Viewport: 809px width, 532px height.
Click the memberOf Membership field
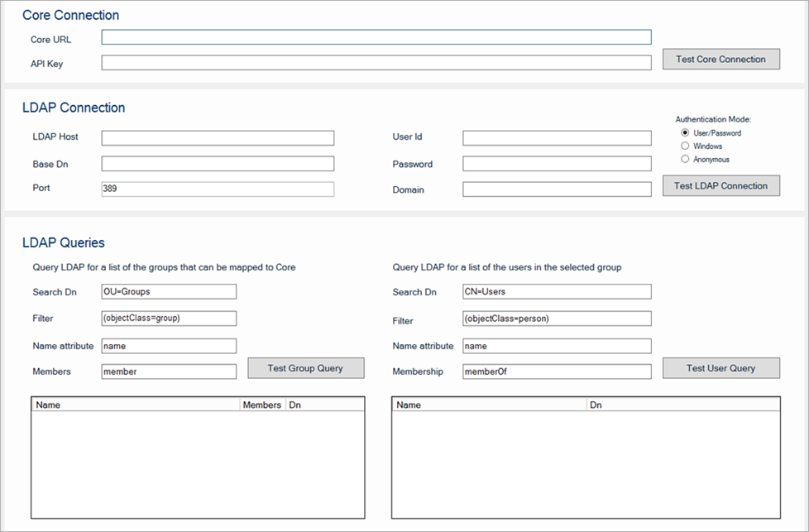[x=557, y=371]
